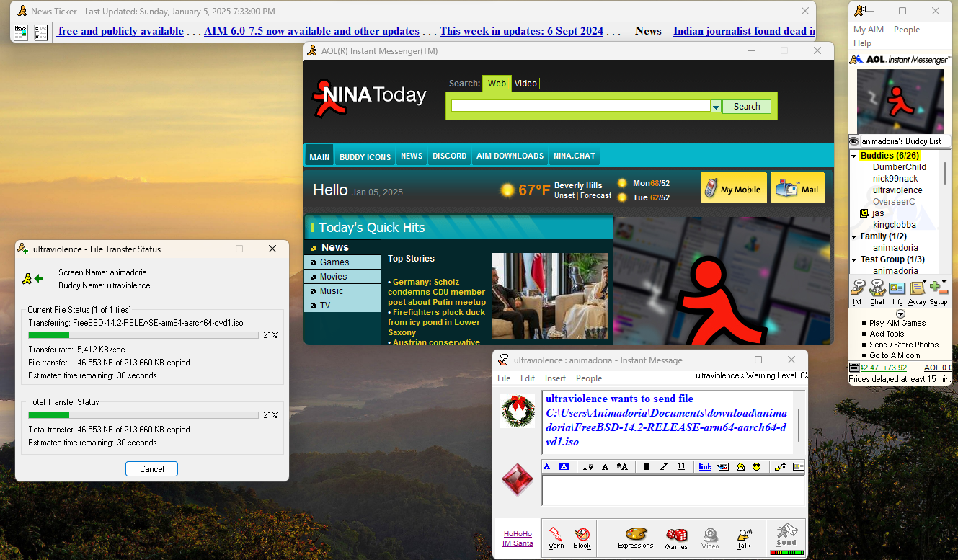
Task: Reset to normal font size icon
Action: point(605,467)
